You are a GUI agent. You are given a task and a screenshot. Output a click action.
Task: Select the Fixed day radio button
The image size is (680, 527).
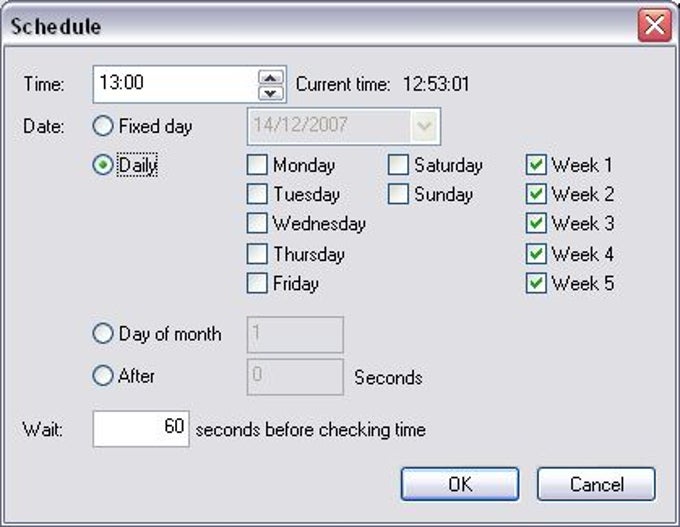pos(102,127)
